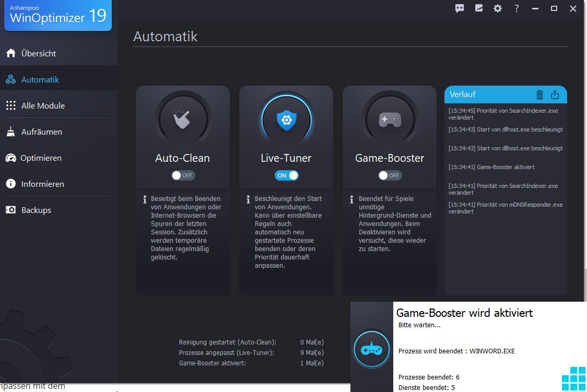Image resolution: width=587 pixels, height=392 pixels.
Task: Click the Auto-Clean title
Action: [x=183, y=158]
